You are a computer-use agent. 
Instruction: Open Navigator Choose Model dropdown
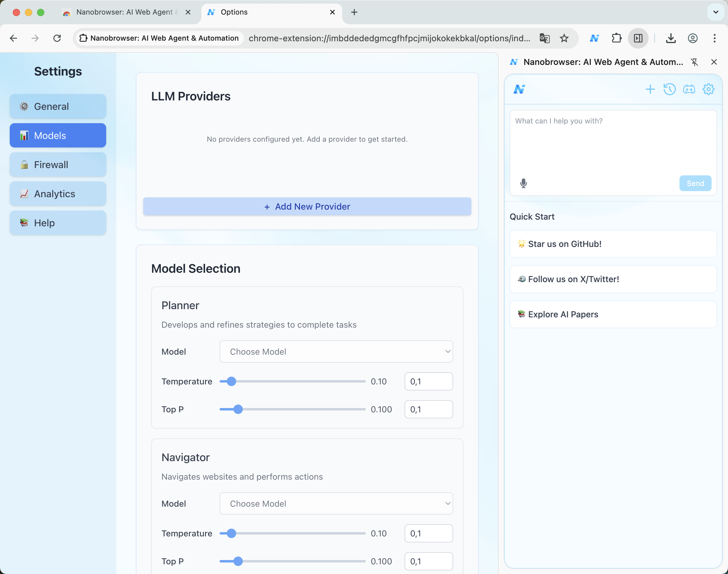[336, 504]
